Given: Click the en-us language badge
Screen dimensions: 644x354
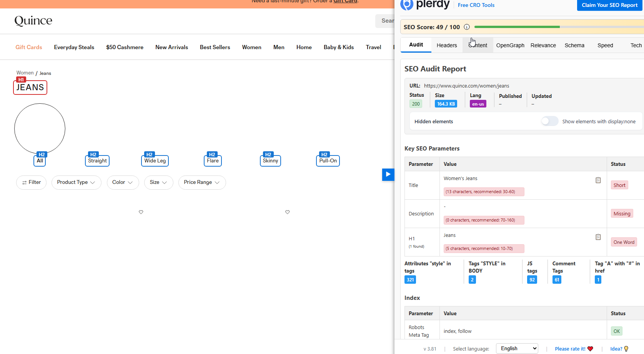Looking at the screenshot, I should coord(478,104).
